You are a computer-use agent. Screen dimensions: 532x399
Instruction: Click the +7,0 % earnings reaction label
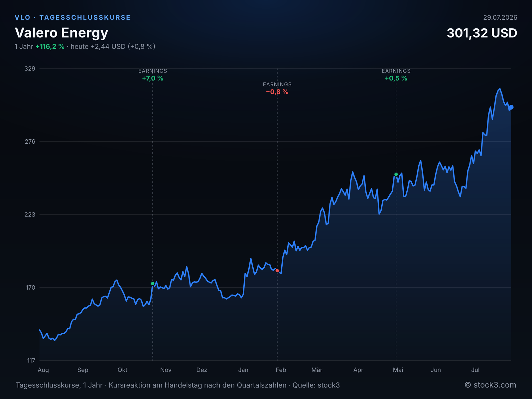pyautogui.click(x=153, y=78)
